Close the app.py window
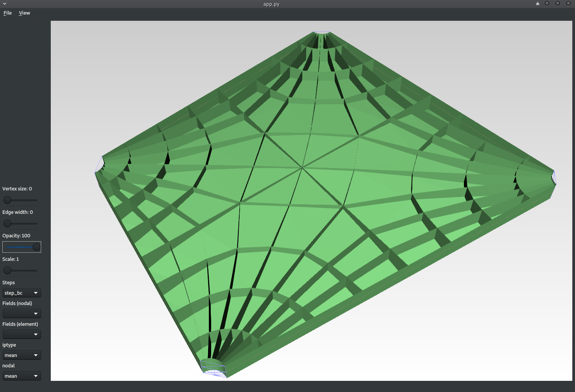The height and width of the screenshot is (392, 575). point(568,4)
